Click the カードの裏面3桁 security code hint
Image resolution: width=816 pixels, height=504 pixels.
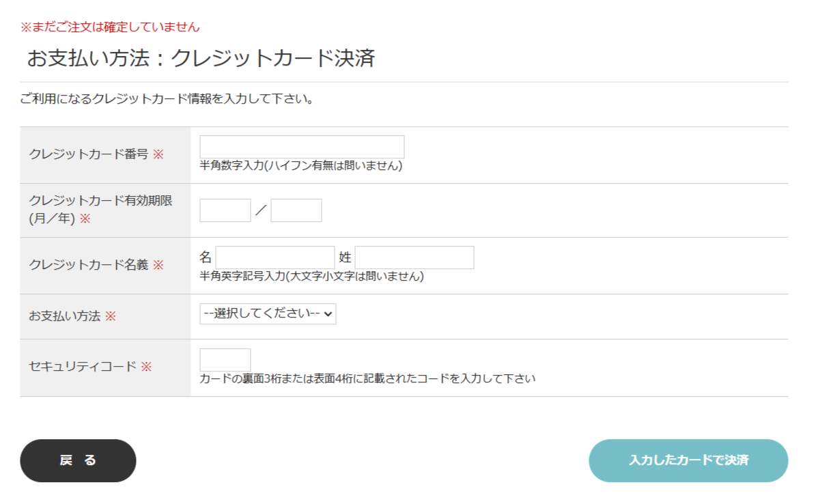click(x=367, y=378)
